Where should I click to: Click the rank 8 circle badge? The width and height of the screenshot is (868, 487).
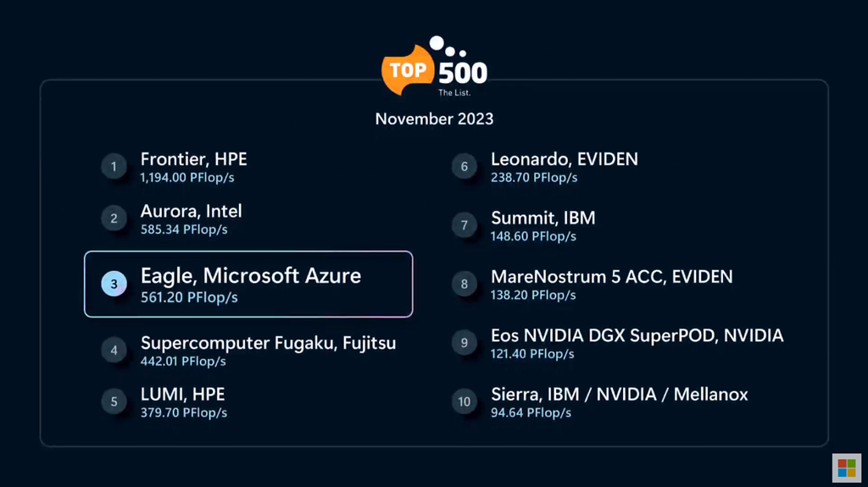(x=465, y=284)
